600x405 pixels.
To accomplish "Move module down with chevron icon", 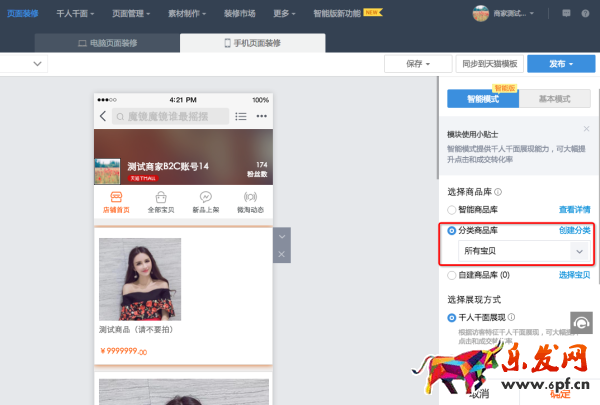I will pyautogui.click(x=282, y=237).
